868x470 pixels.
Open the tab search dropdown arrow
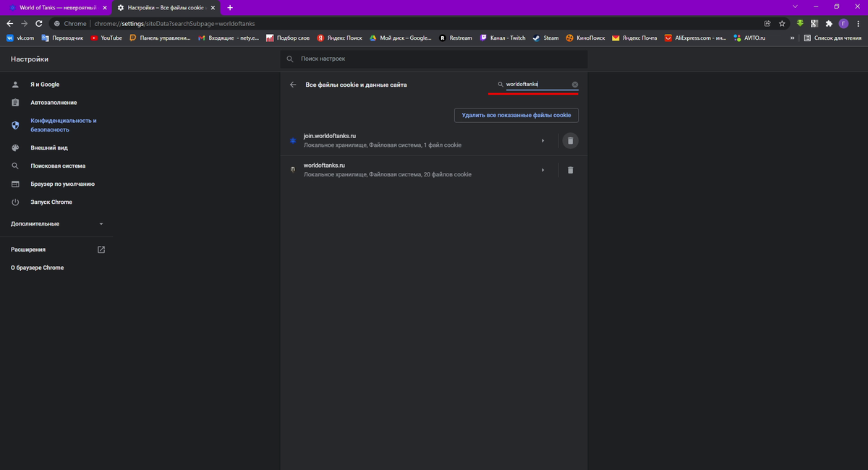point(796,7)
